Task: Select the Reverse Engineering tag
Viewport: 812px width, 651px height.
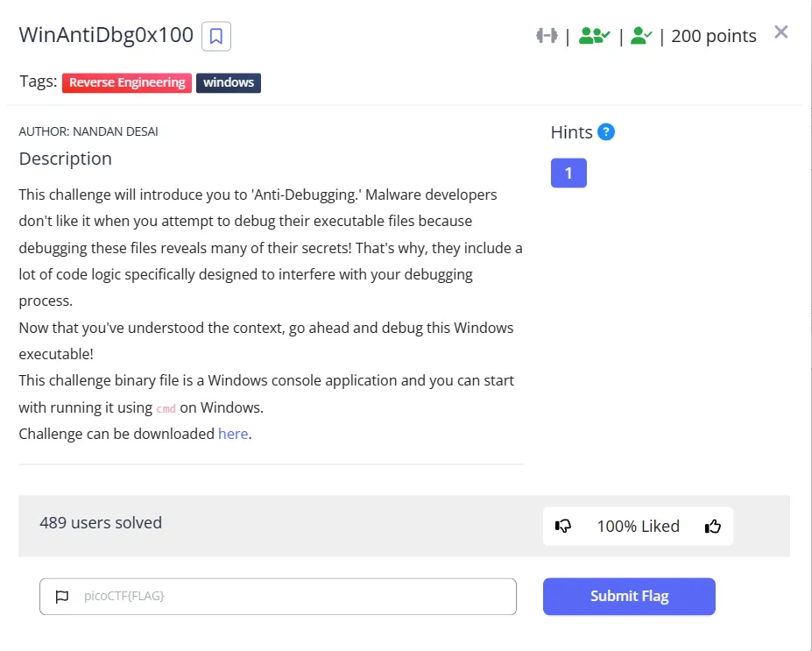Action: [x=127, y=82]
